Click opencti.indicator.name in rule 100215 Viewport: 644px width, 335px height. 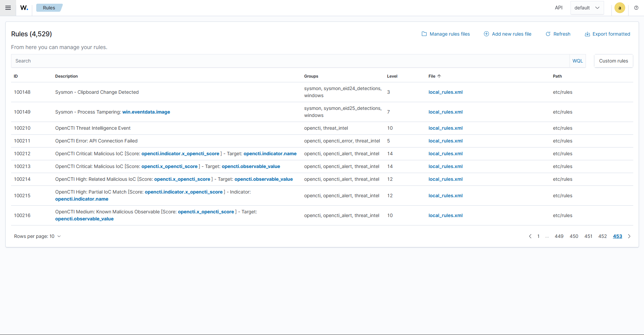tap(82, 199)
